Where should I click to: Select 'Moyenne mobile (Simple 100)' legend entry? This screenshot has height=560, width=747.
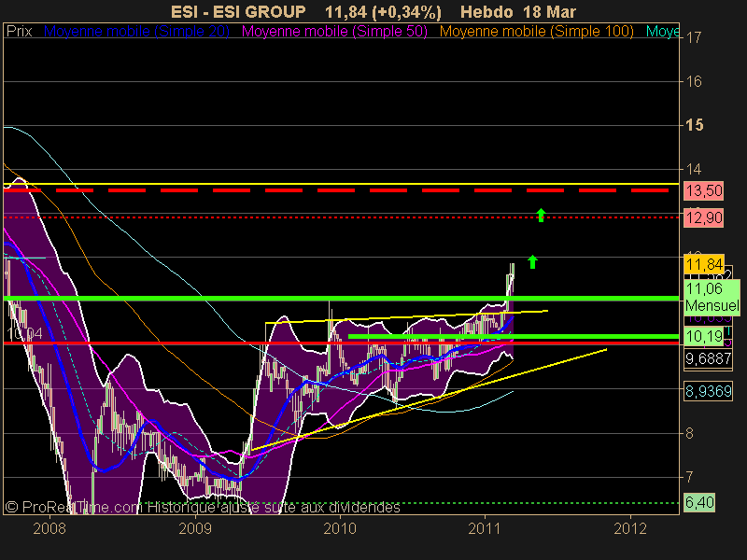pyautogui.click(x=536, y=32)
